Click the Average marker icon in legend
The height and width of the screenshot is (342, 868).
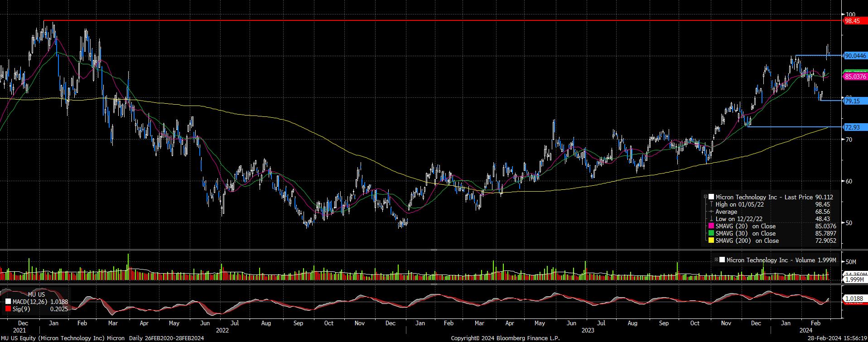tap(711, 212)
